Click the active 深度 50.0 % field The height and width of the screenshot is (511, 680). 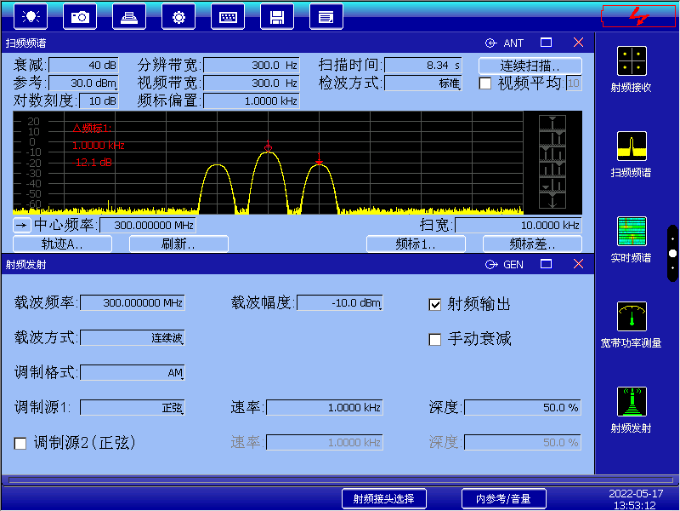(x=523, y=408)
